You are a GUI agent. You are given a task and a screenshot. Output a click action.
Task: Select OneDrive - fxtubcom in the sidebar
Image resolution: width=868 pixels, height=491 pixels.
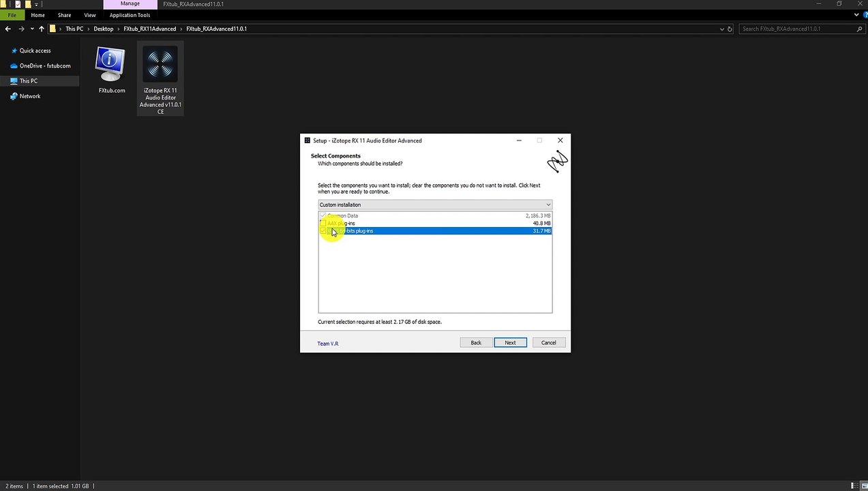pyautogui.click(x=45, y=66)
